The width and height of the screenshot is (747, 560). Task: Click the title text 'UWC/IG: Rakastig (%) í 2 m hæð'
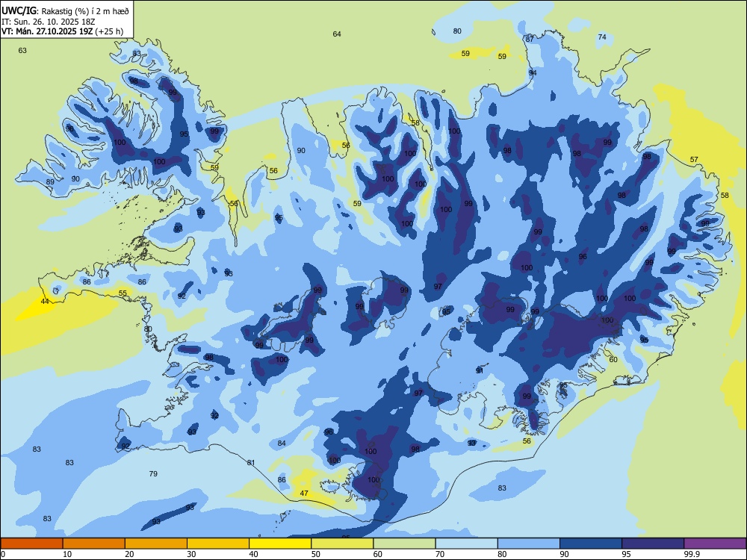[x=65, y=10]
